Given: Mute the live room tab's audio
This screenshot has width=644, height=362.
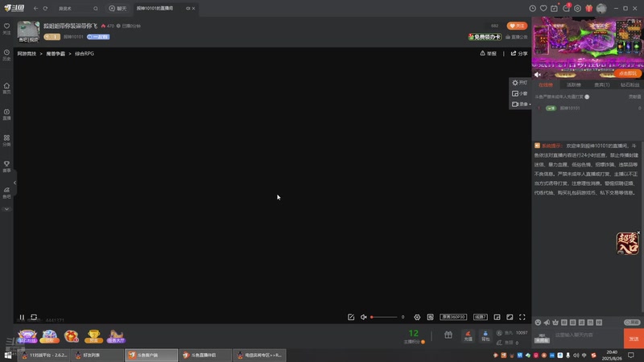Looking at the screenshot, I should click(188, 8).
